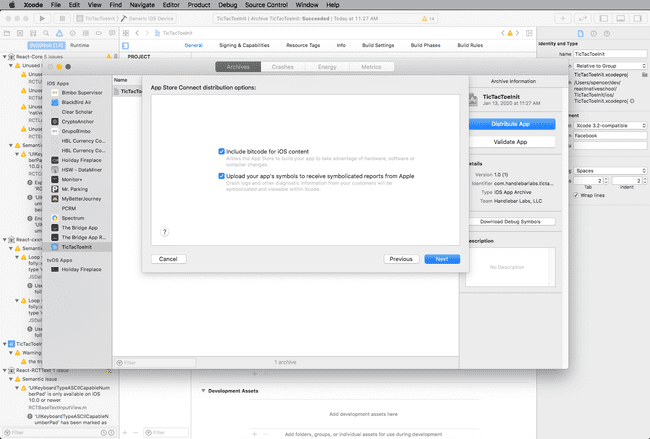This screenshot has width=650, height=439.
Task: Show the File inspector
Action: point(580,34)
